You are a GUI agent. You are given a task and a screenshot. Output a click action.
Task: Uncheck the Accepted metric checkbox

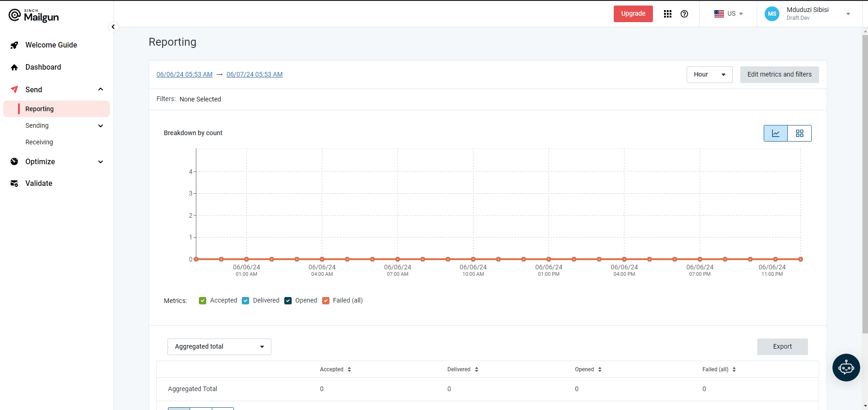203,301
